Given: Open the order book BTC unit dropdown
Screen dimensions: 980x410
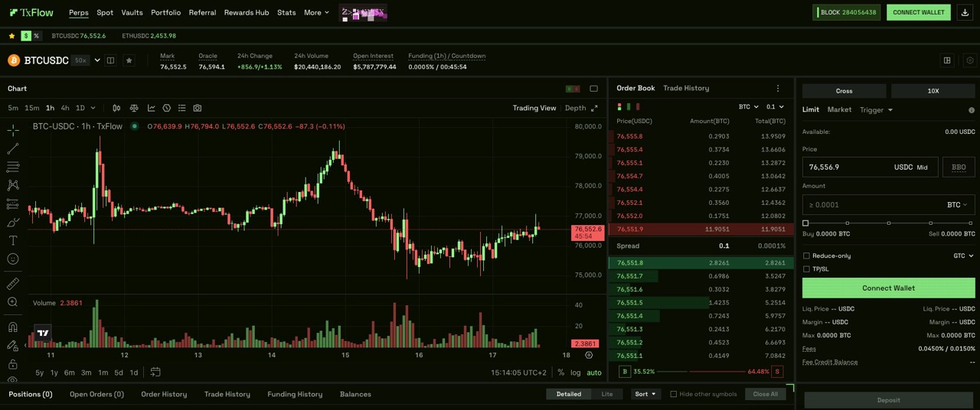Looking at the screenshot, I should point(748,107).
